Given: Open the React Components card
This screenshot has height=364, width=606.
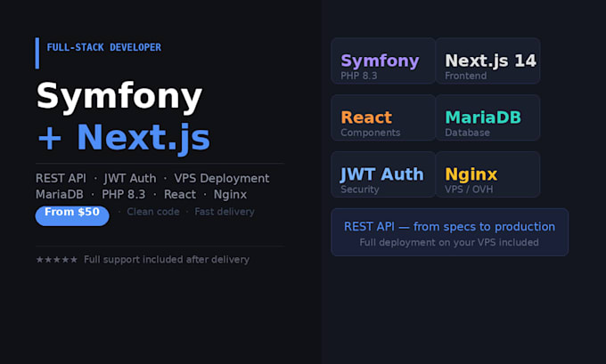Looking at the screenshot, I should pos(383,117).
